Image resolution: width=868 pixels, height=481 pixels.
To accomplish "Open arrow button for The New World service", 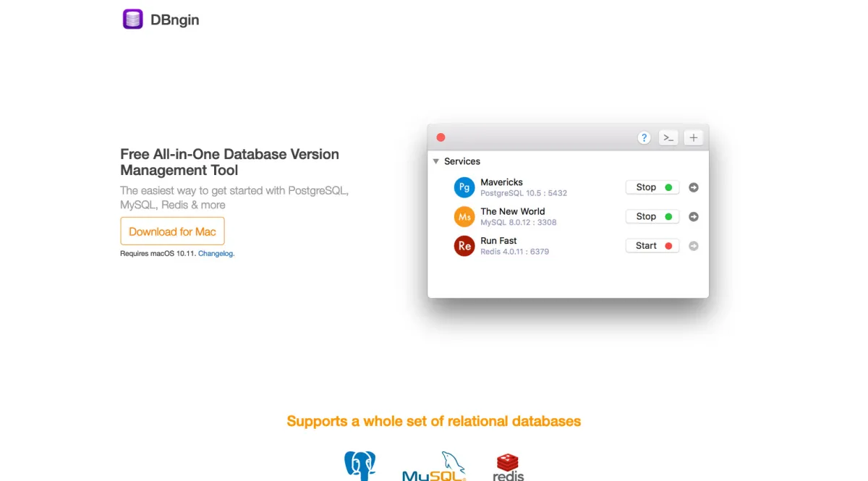I will [x=694, y=216].
